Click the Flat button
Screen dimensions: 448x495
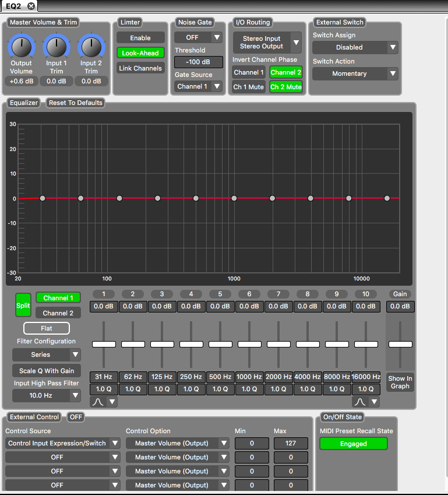47,328
